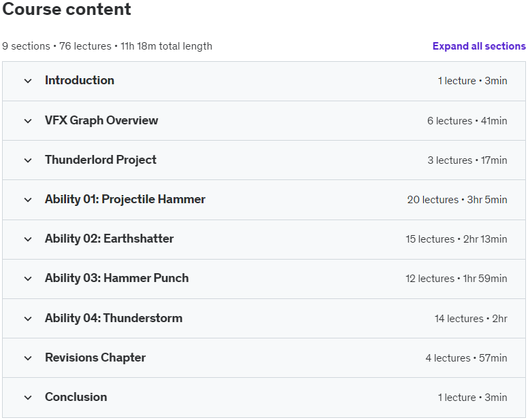
Task: Open Ability 04: Thunderstorm title
Action: coord(114,318)
